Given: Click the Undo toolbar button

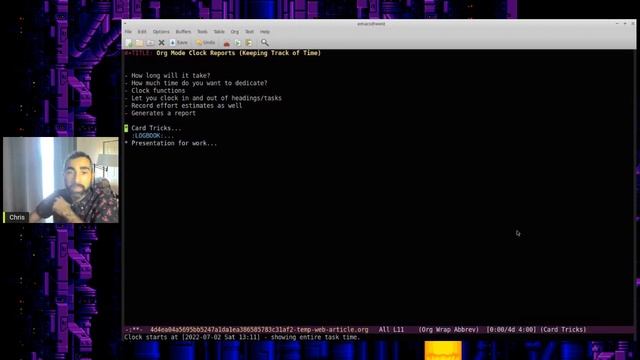Looking at the screenshot, I should pos(205,42).
